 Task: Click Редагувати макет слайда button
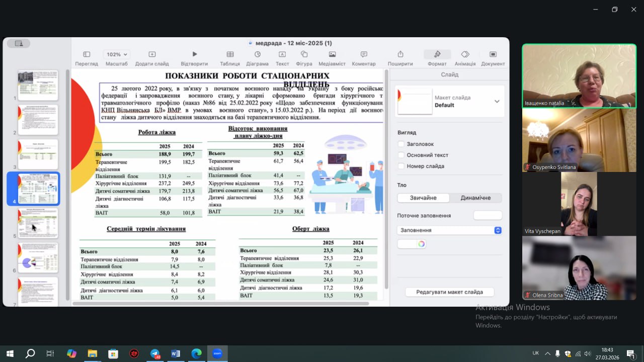449,292
